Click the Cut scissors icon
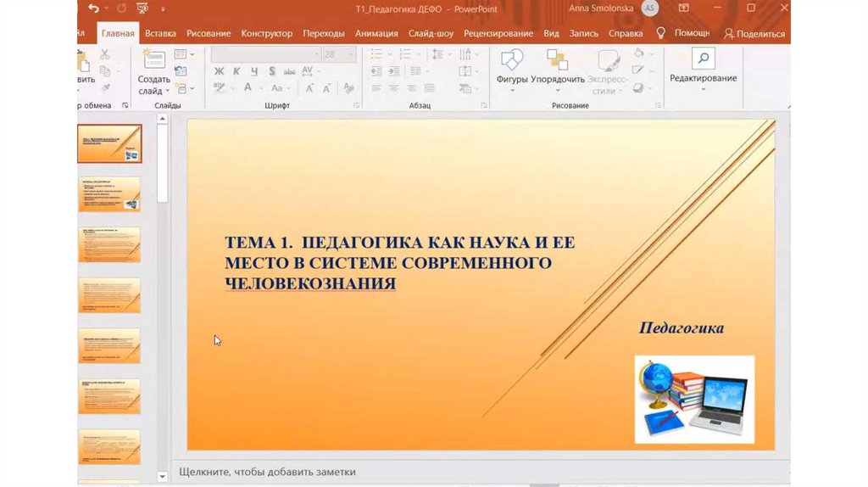The image size is (868, 487). pyautogui.click(x=105, y=54)
